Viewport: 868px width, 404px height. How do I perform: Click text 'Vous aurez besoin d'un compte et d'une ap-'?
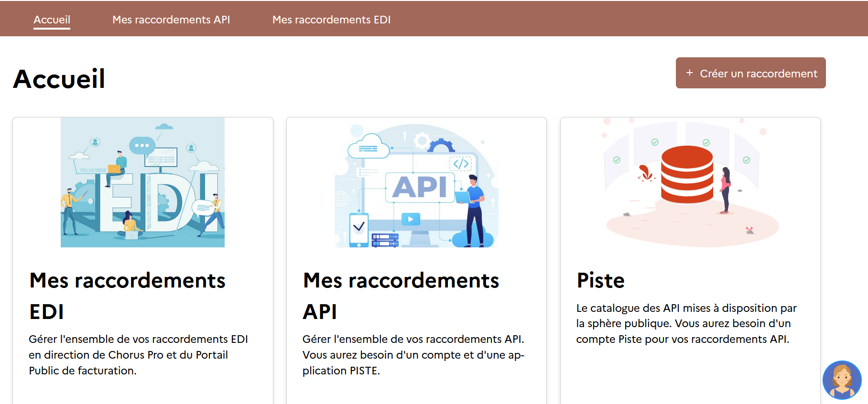point(413,355)
